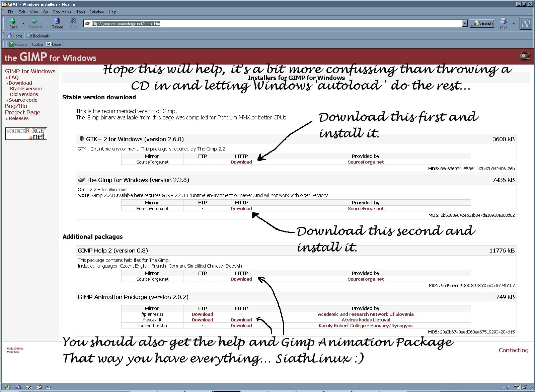Open SourceForge.net provider link for GTK+ 2

(366, 162)
